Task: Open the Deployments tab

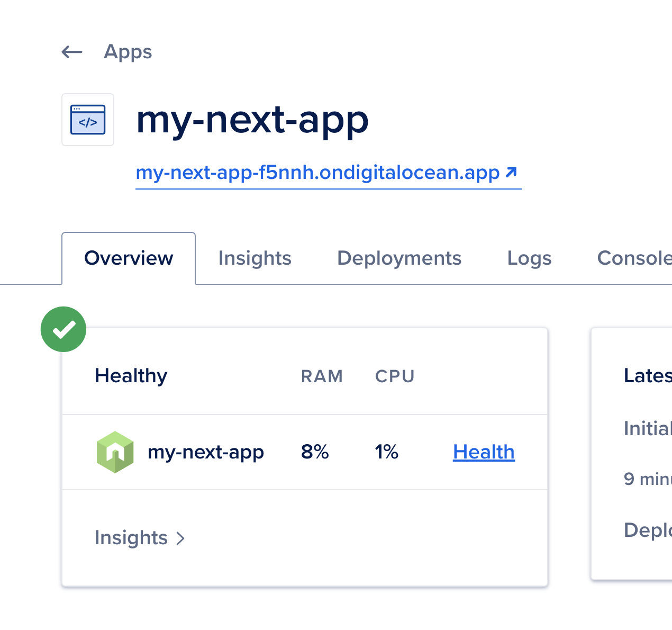Action: click(399, 258)
